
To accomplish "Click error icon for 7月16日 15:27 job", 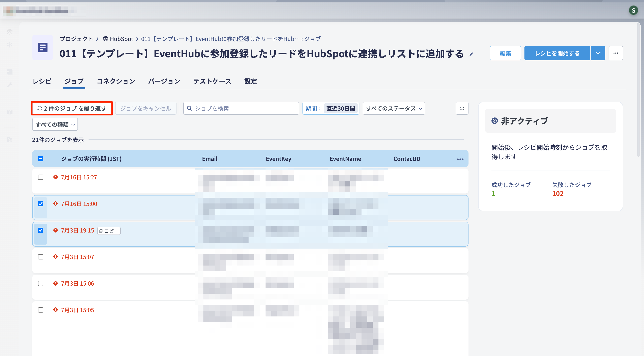I will [56, 177].
